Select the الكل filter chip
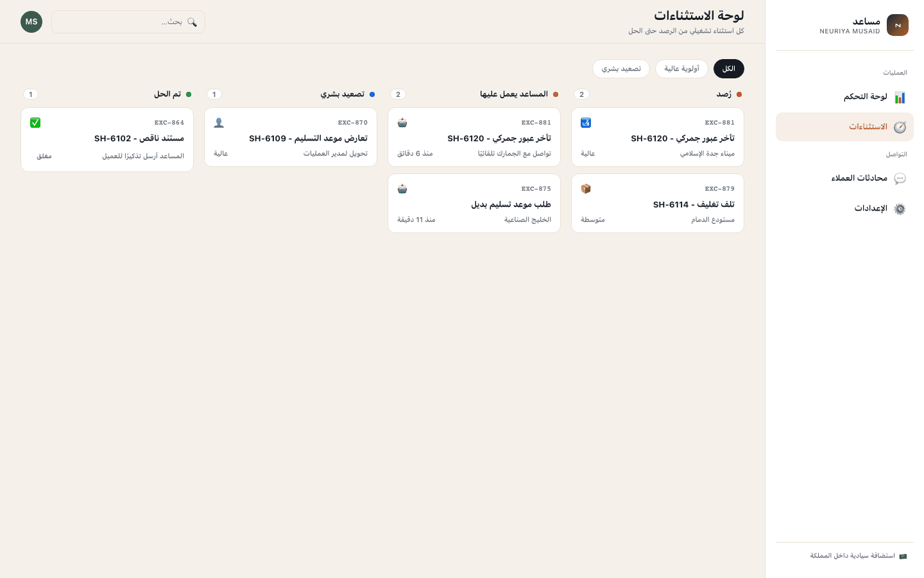 click(729, 69)
